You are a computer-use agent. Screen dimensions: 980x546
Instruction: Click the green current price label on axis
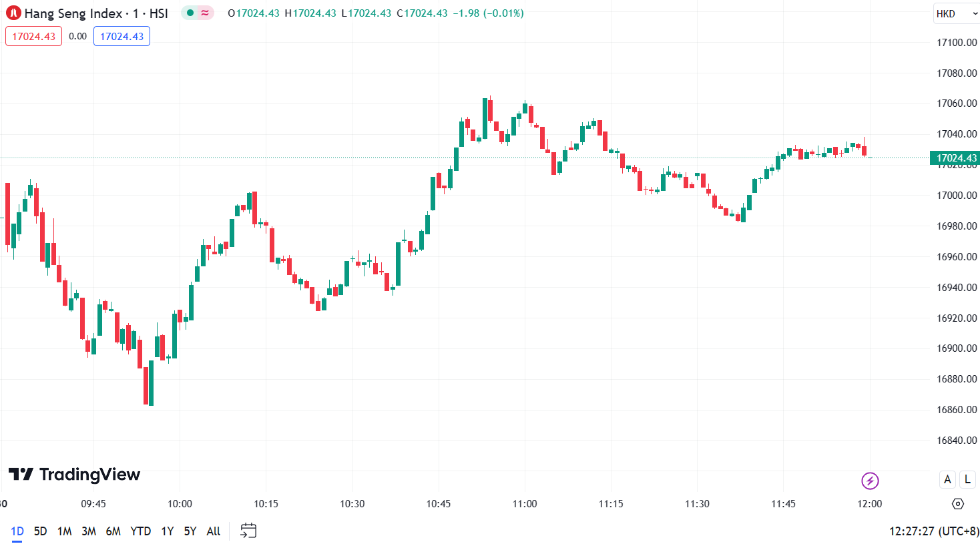point(955,158)
